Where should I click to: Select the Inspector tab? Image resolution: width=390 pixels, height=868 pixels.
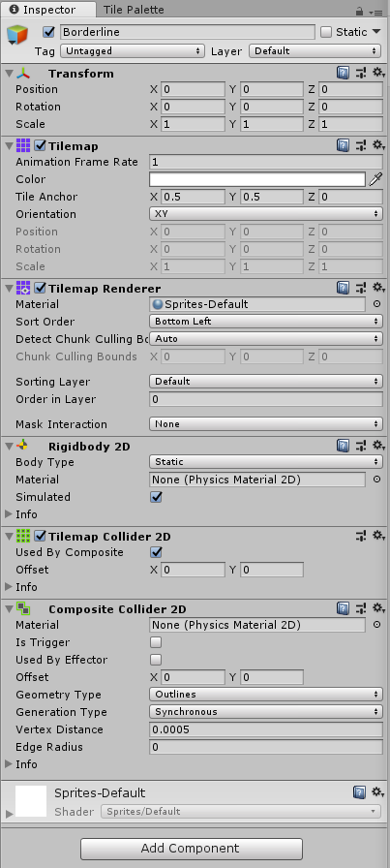[x=48, y=10]
